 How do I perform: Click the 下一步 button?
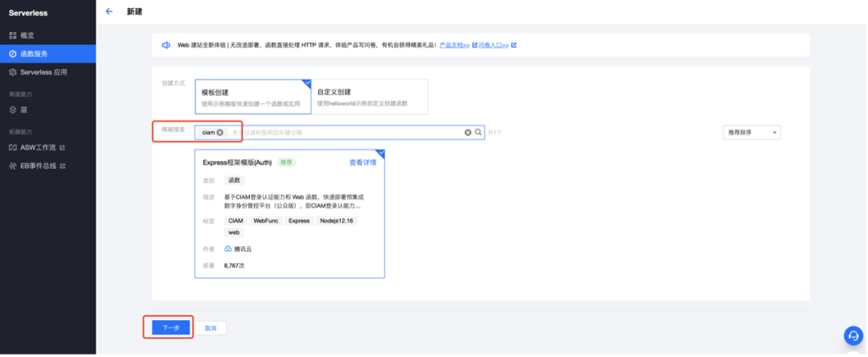tap(171, 328)
